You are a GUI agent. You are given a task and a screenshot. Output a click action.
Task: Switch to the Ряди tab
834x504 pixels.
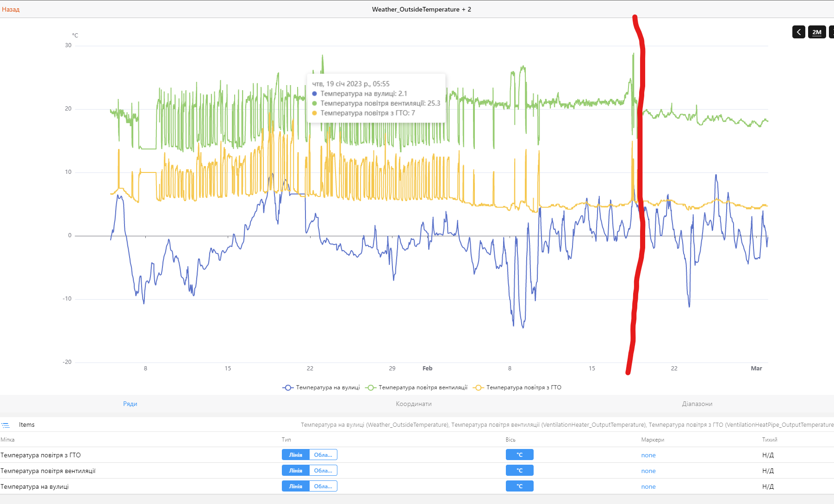tap(130, 404)
